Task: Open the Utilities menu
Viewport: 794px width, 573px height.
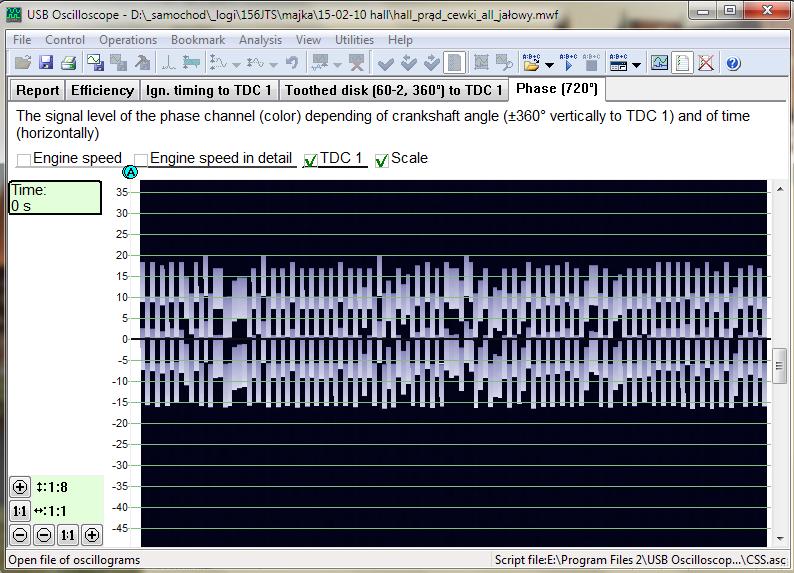Action: pyautogui.click(x=354, y=39)
